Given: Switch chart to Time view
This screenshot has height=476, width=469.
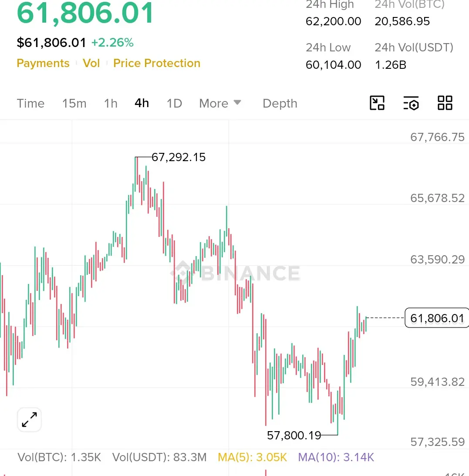Looking at the screenshot, I should coord(30,104).
